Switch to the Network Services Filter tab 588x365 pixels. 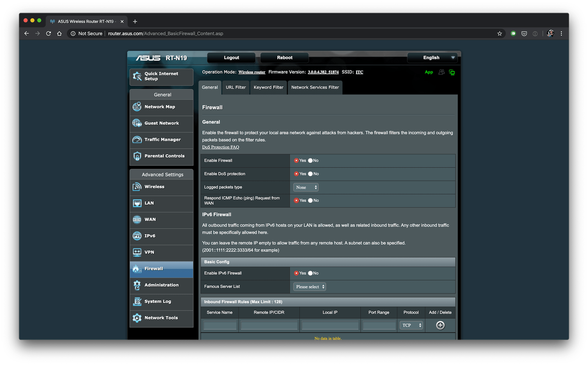pyautogui.click(x=315, y=87)
